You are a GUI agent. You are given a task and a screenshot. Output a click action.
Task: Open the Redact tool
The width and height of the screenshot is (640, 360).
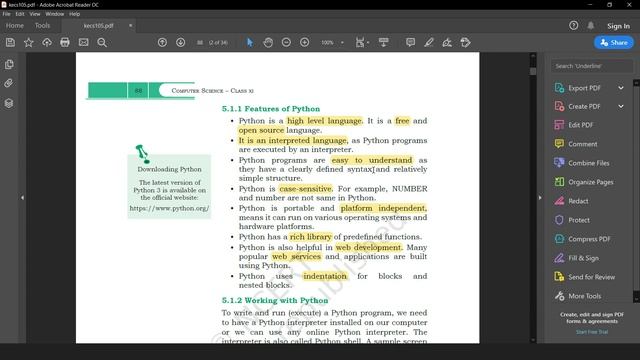point(578,201)
